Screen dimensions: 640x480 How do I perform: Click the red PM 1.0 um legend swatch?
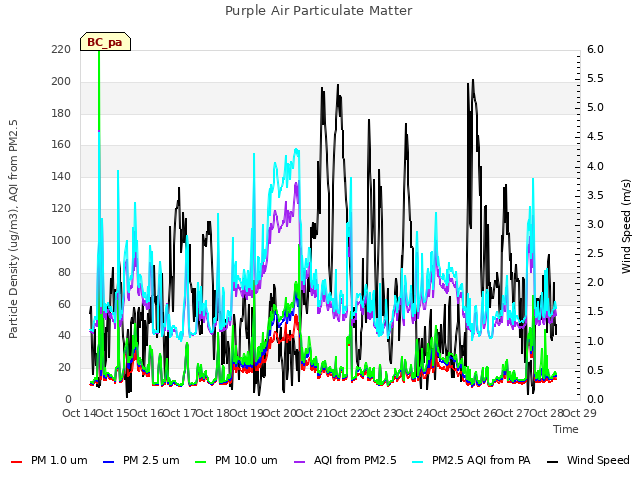pos(16,462)
